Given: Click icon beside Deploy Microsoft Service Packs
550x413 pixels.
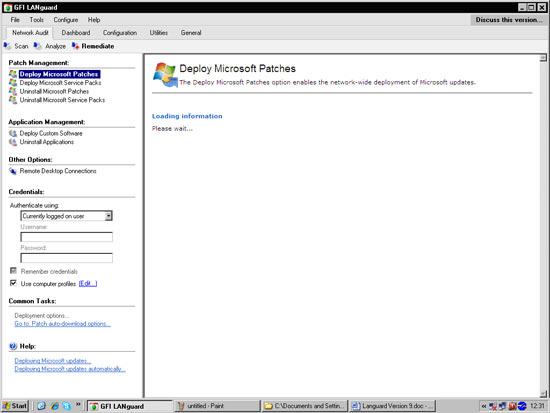Looking at the screenshot, I should pos(13,83).
